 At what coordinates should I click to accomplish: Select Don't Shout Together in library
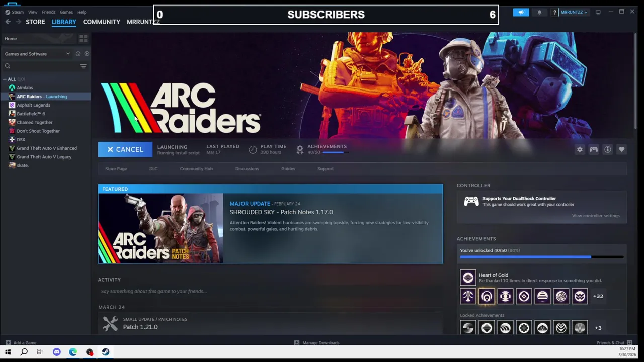click(38, 131)
